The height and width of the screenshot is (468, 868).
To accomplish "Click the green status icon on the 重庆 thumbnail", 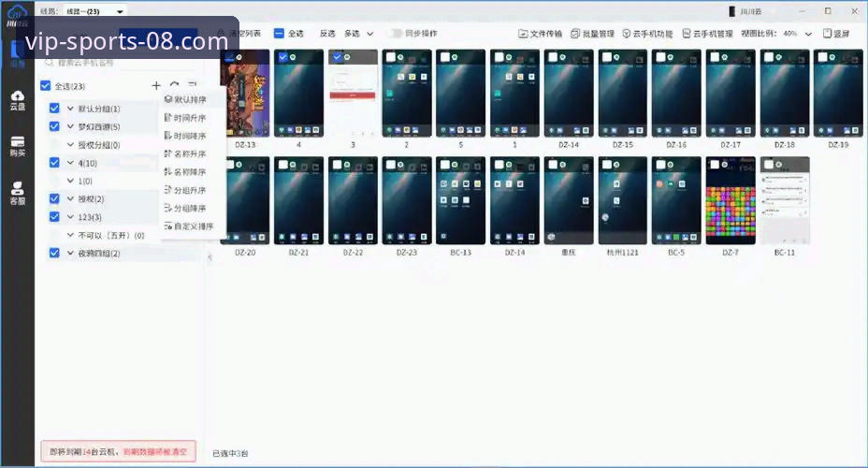I will (x=562, y=165).
